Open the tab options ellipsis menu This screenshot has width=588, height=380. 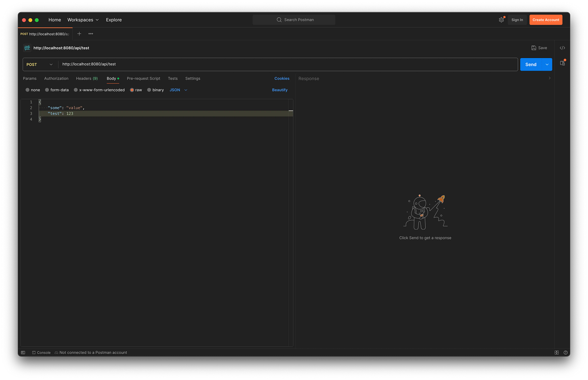[91, 34]
